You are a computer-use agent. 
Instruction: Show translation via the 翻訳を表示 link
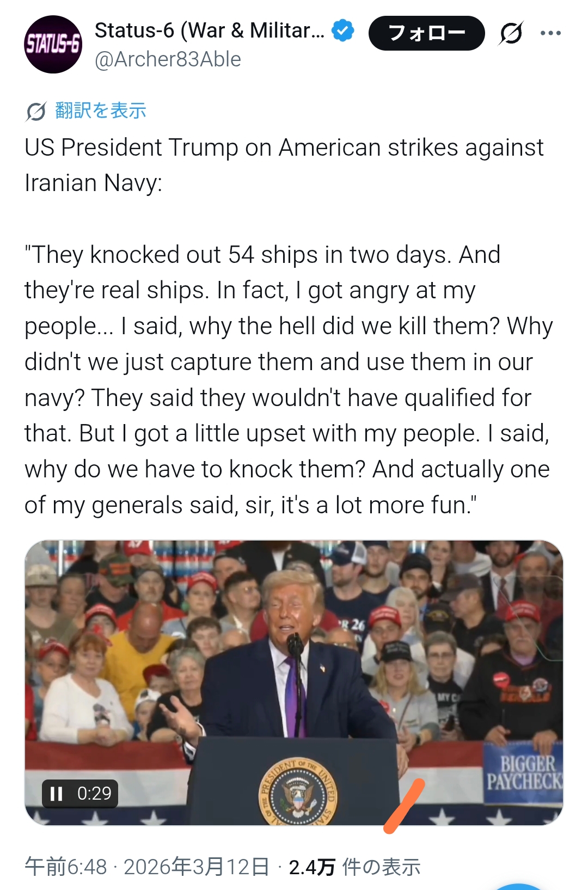click(101, 111)
